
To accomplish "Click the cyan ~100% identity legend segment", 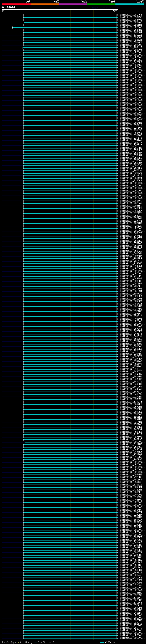I will click(130, 4).
